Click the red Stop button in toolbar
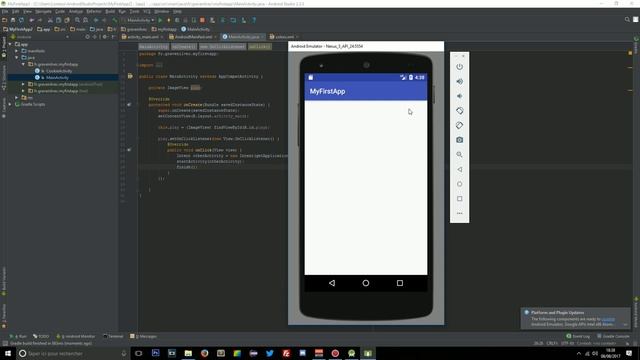 click(202, 20)
